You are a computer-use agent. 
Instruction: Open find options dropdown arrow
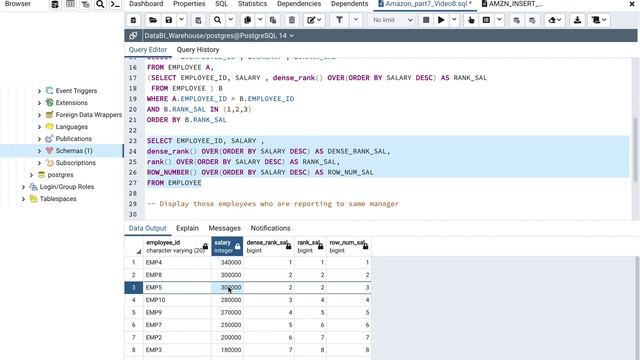click(x=231, y=20)
